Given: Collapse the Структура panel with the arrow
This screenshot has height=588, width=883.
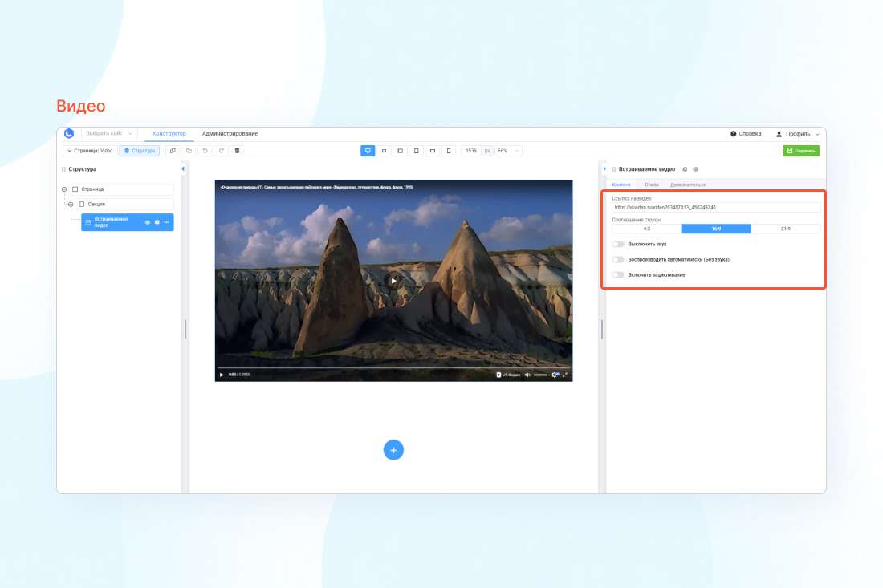Looking at the screenshot, I should point(183,168).
